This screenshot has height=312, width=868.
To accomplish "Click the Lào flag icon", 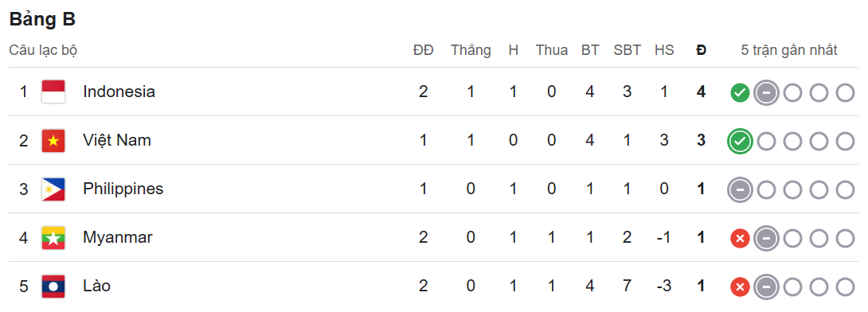I will (53, 287).
